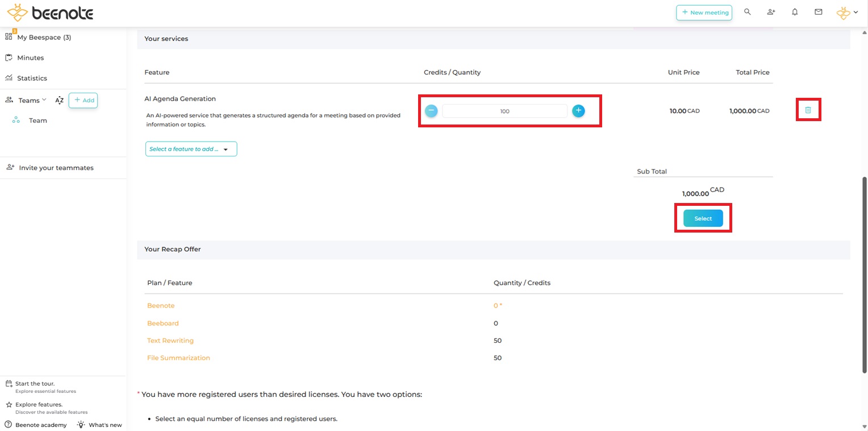Open the add user icon in header
This screenshot has width=868, height=431.
coord(771,12)
